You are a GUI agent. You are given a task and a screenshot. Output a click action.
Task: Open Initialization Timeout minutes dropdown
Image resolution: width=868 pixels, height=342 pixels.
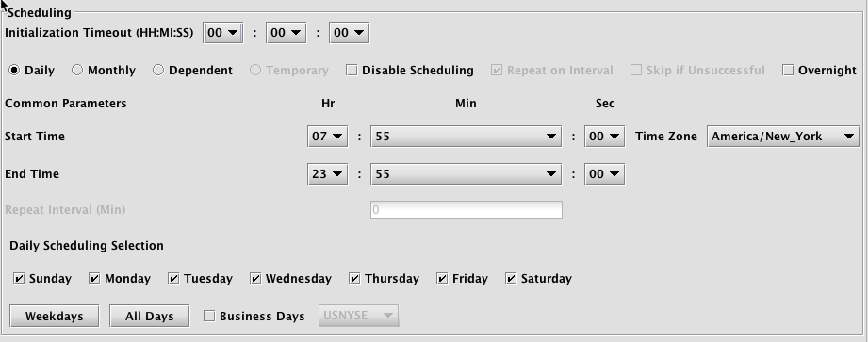click(x=287, y=33)
